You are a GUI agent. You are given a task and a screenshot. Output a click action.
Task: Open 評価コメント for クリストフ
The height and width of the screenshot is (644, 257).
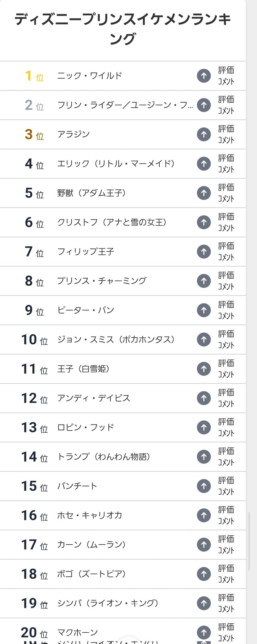point(226,222)
